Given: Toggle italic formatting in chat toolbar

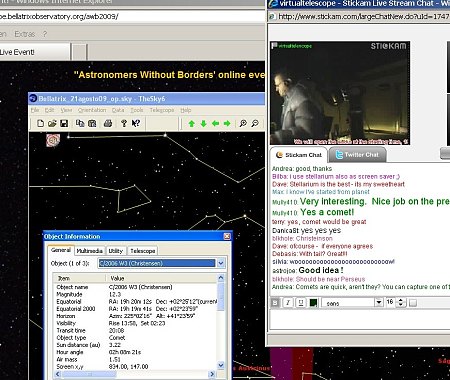Looking at the screenshot, I should (288, 303).
